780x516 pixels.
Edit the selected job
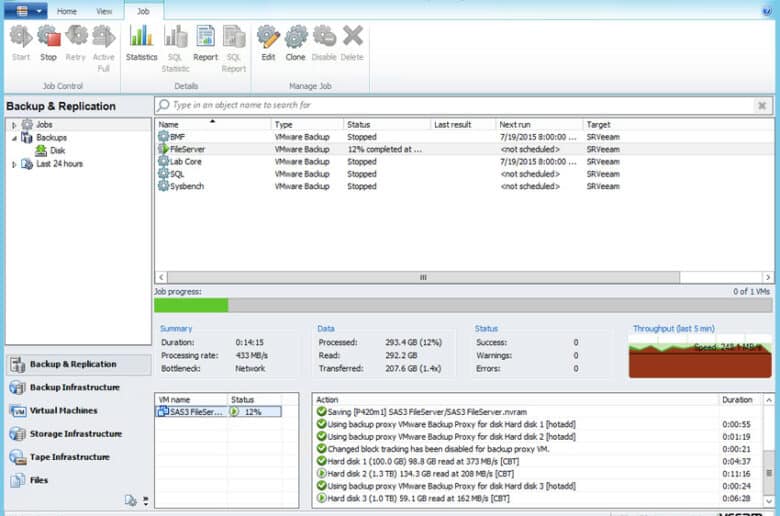click(268, 43)
